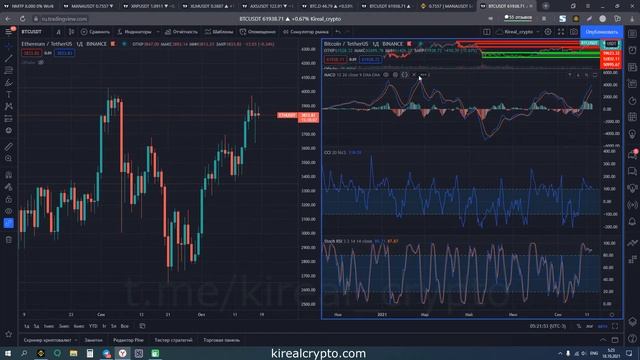Expand the indicators favorites dropdown arrow
The height and width of the screenshot is (360, 640).
click(x=158, y=32)
